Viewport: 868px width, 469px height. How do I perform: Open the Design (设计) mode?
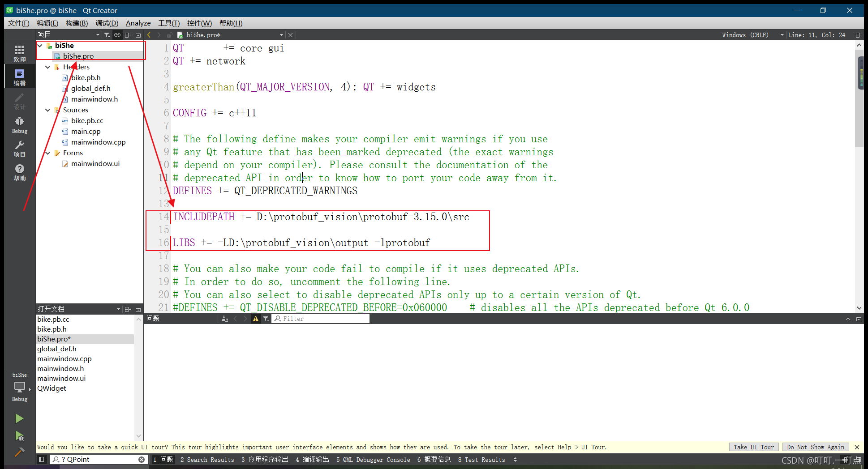(x=19, y=101)
